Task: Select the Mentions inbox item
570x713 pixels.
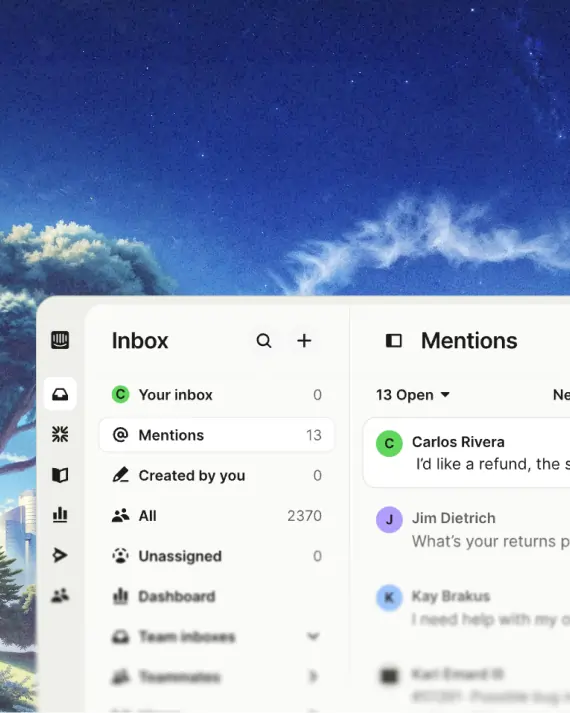Action: pyautogui.click(x=216, y=435)
